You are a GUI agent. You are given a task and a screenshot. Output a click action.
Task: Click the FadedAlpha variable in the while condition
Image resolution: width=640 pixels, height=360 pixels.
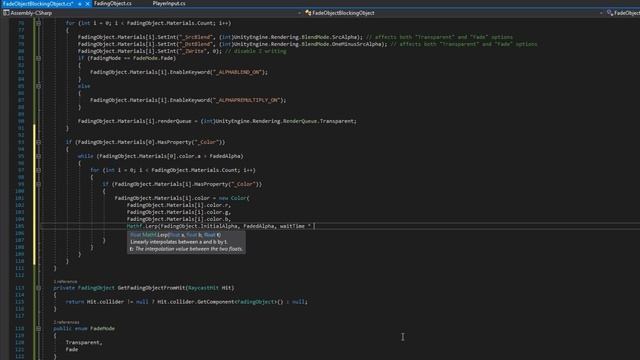coord(226,156)
